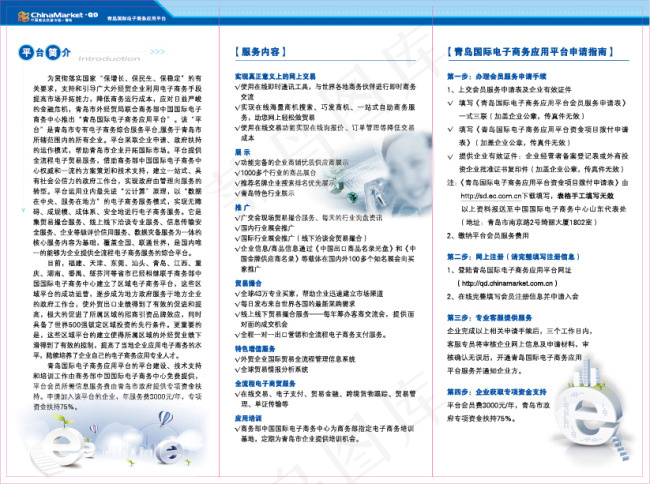Click the line 国内行业展会推广
The width and height of the screenshot is (650, 484).
click(265, 228)
